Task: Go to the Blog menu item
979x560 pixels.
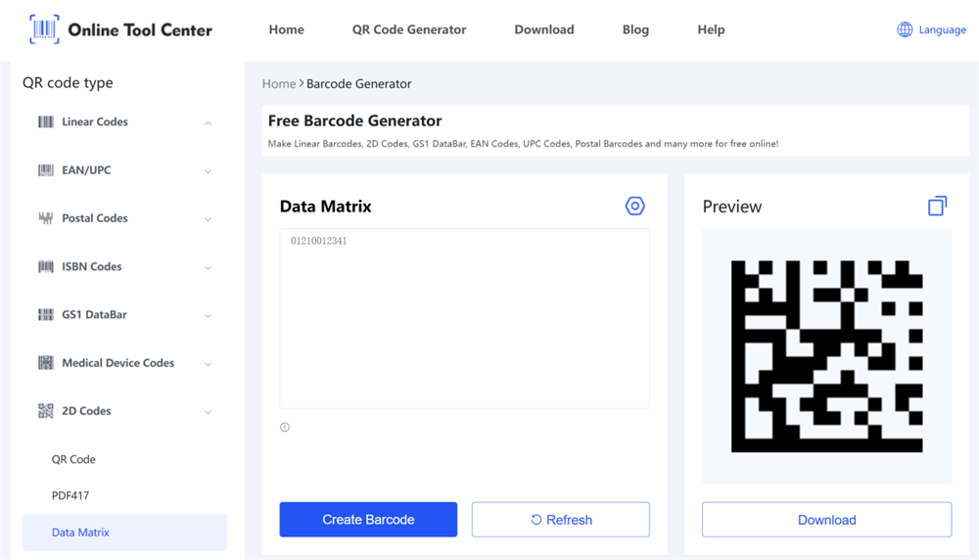Action: (x=635, y=29)
